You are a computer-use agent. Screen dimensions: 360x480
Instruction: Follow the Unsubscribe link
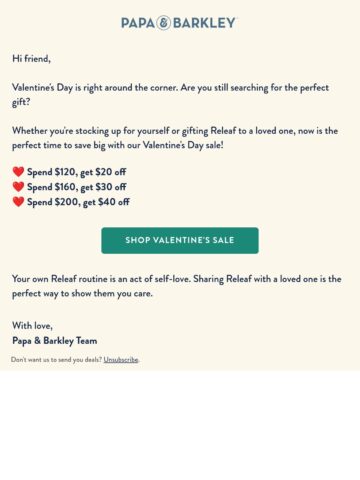(x=121, y=360)
